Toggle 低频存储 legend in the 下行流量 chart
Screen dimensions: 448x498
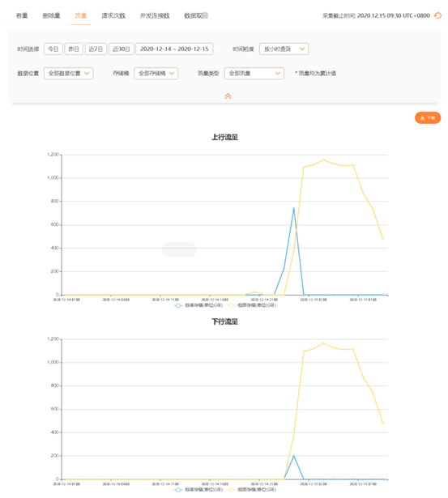click(x=251, y=489)
